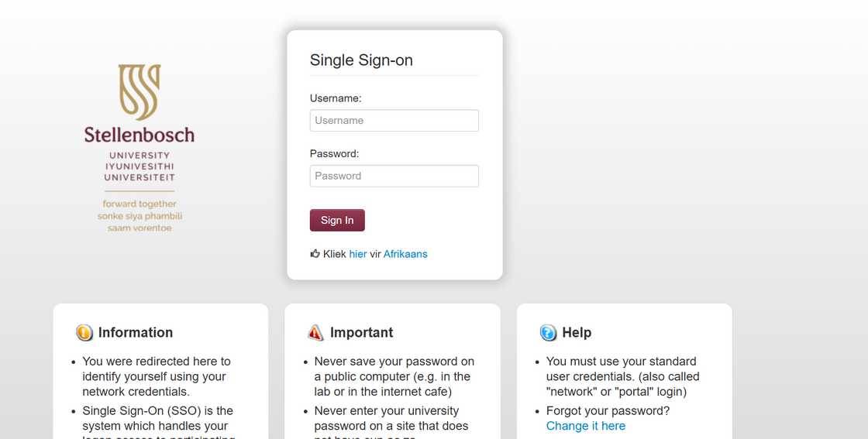
Task: Click the blue Help question icon
Action: click(548, 333)
